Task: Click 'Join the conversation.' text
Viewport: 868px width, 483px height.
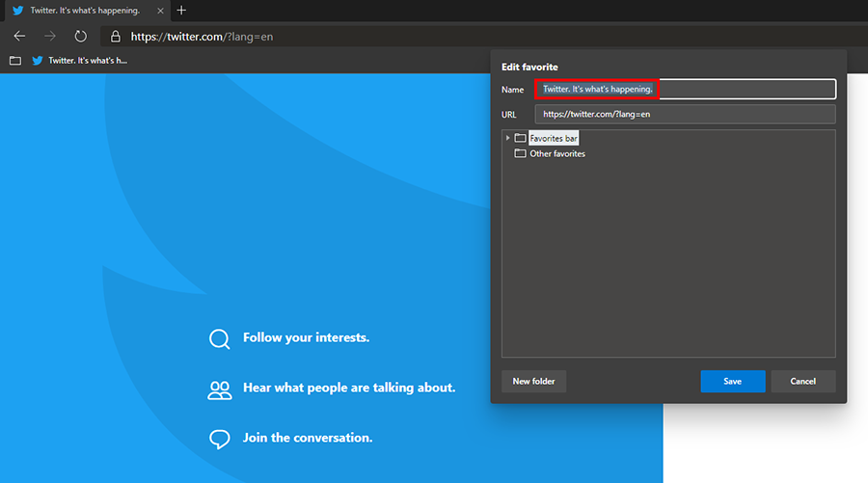Action: tap(308, 438)
